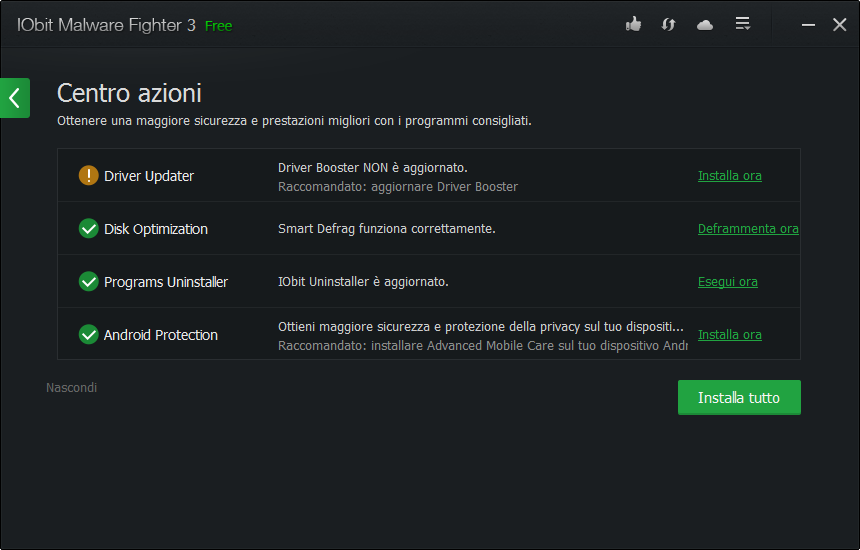The height and width of the screenshot is (550, 860).
Task: Close the IObit Malware Fighter window
Action: click(839, 25)
